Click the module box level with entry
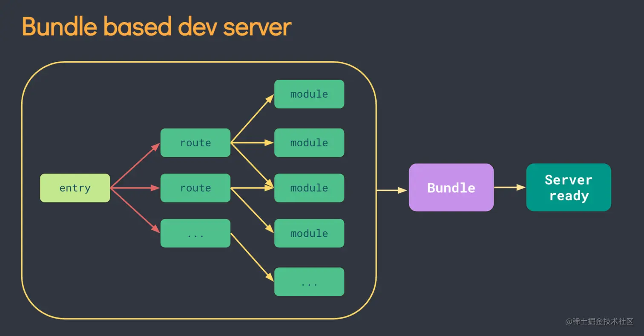Image resolution: width=644 pixels, height=336 pixels. point(309,188)
